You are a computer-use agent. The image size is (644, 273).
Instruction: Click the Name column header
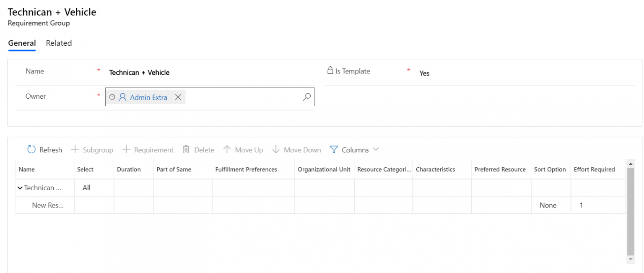coord(45,169)
